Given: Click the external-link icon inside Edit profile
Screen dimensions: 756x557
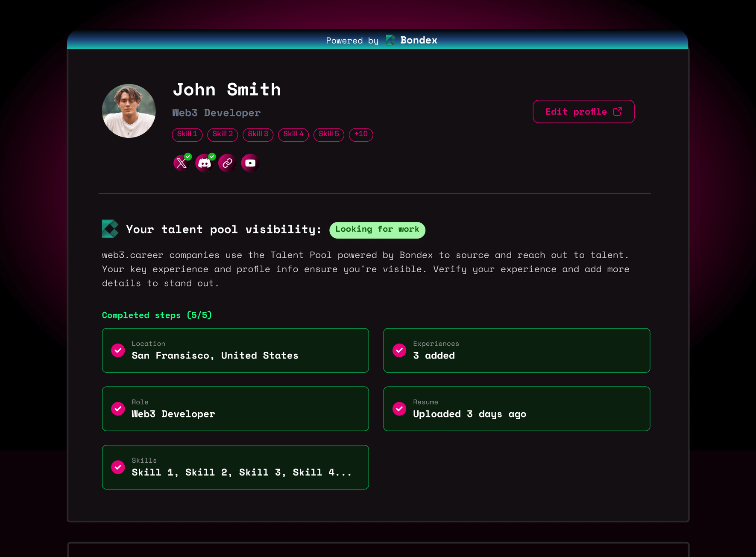Looking at the screenshot, I should pyautogui.click(x=618, y=111).
